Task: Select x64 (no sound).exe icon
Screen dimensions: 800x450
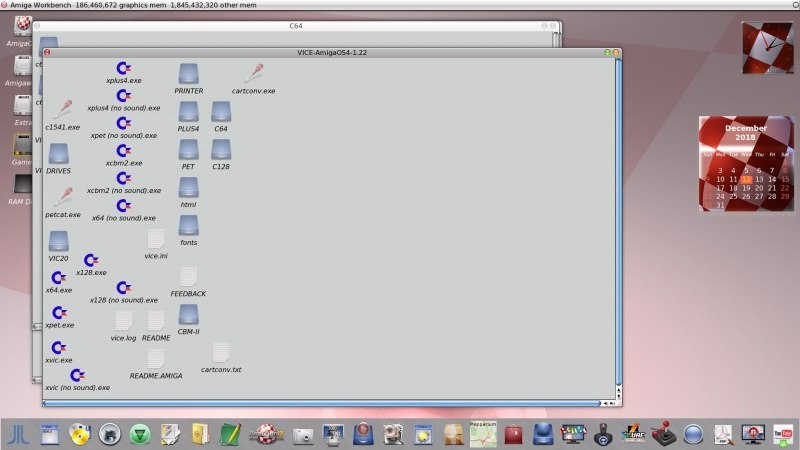Action: 123,206
